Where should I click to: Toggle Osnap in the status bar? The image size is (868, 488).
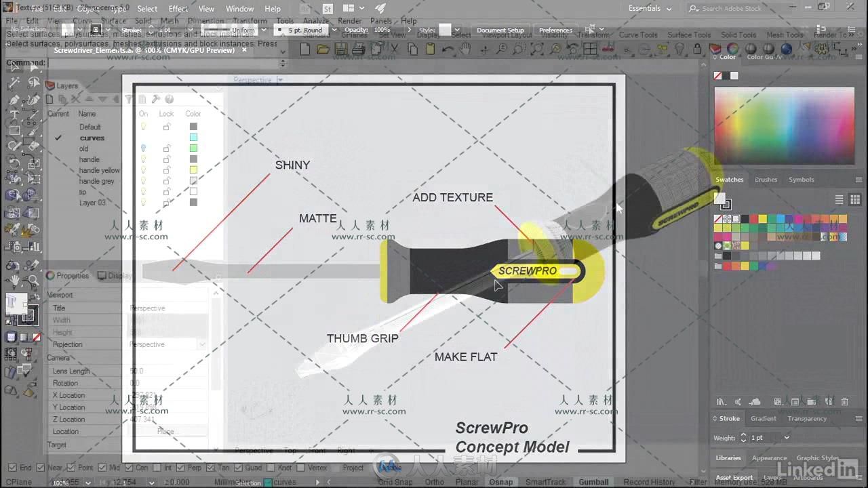(500, 482)
